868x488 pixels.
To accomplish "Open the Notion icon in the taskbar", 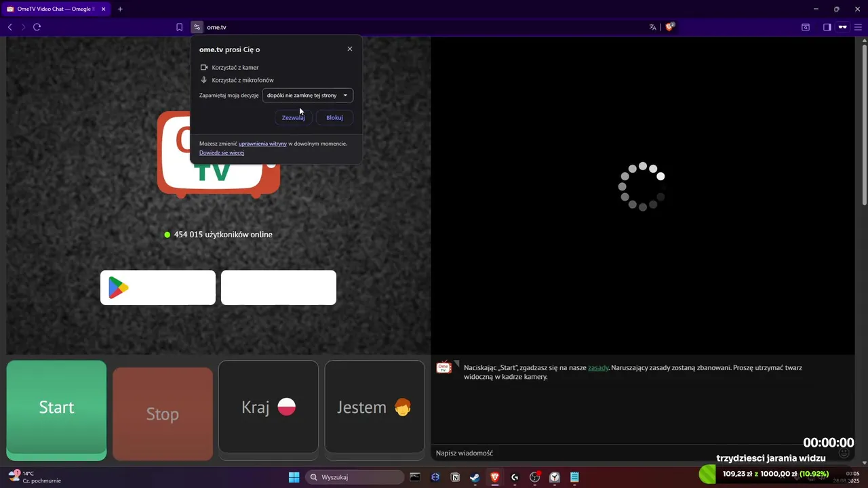I will (455, 477).
